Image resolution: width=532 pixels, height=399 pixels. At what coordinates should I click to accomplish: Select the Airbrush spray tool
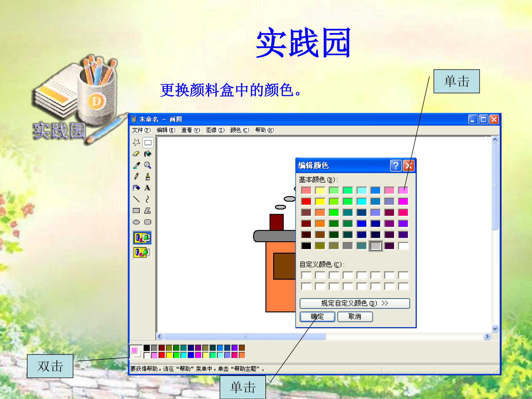point(136,188)
